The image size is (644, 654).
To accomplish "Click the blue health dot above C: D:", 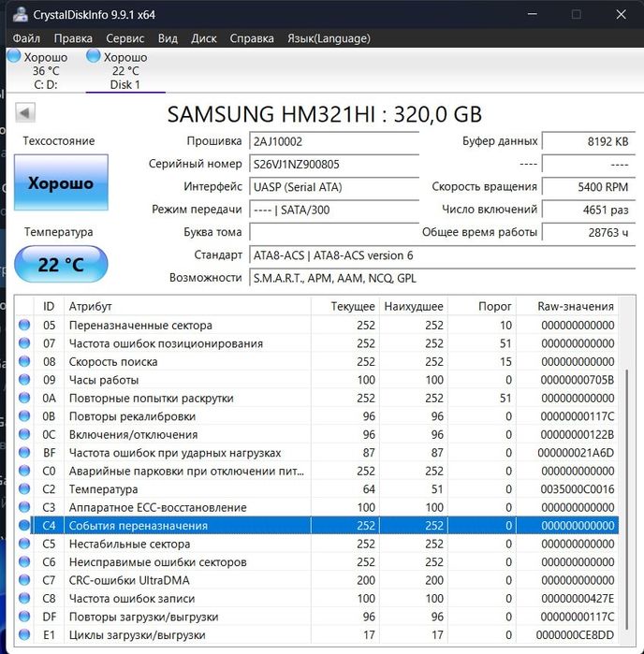I will click(x=14, y=56).
